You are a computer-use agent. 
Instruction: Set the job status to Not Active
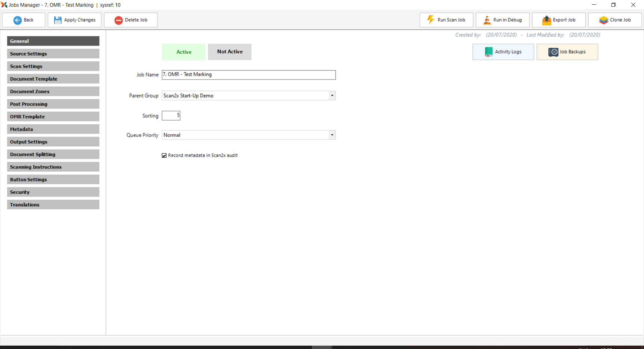[230, 52]
